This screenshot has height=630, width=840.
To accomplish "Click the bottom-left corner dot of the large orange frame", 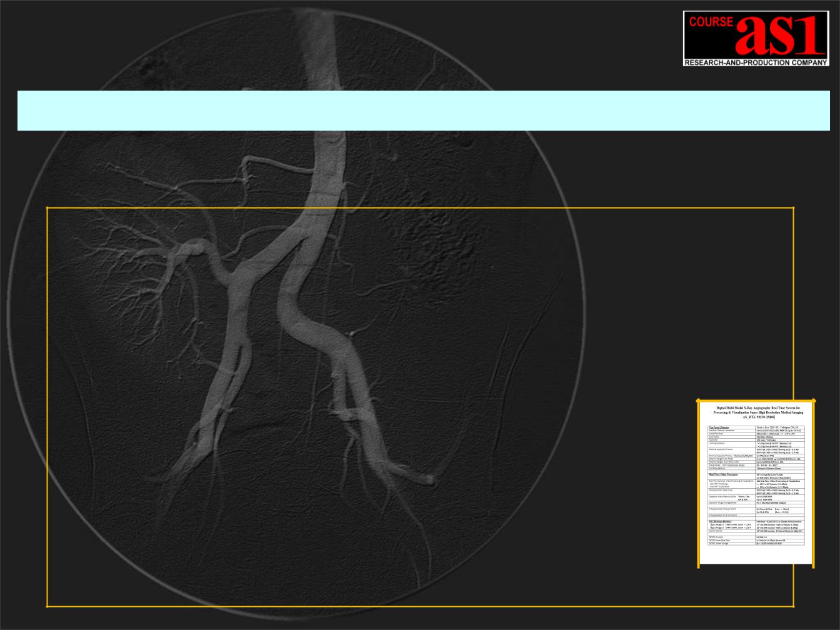I will (x=47, y=606).
